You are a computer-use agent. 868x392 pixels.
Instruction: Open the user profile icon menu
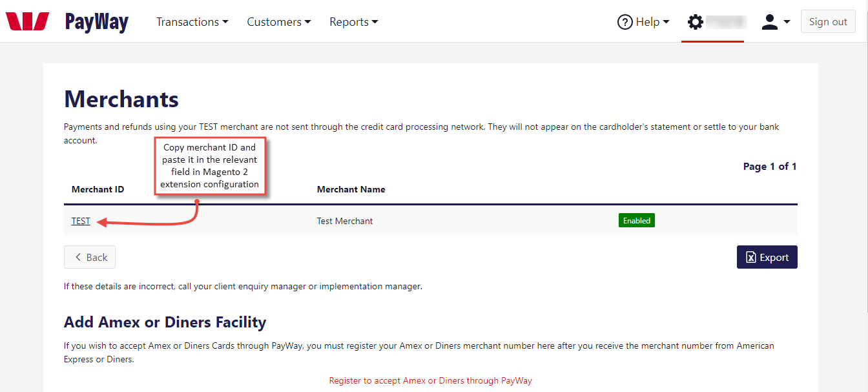click(769, 22)
